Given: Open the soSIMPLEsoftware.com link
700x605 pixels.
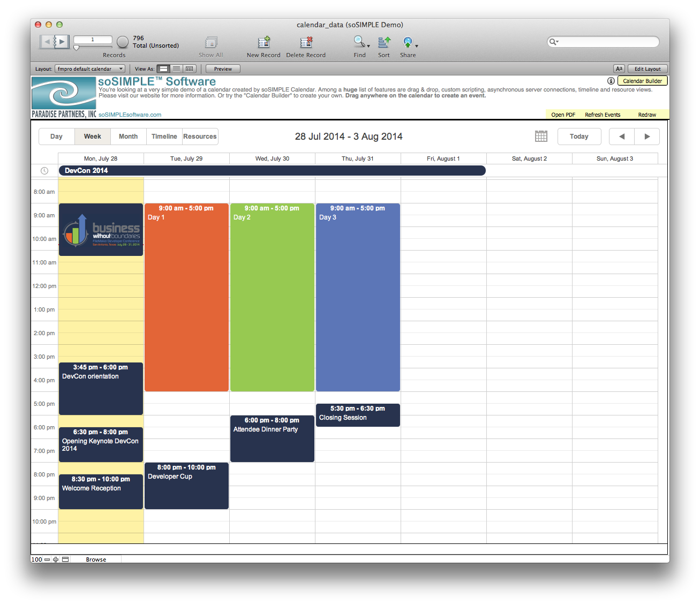Looking at the screenshot, I should pyautogui.click(x=130, y=115).
